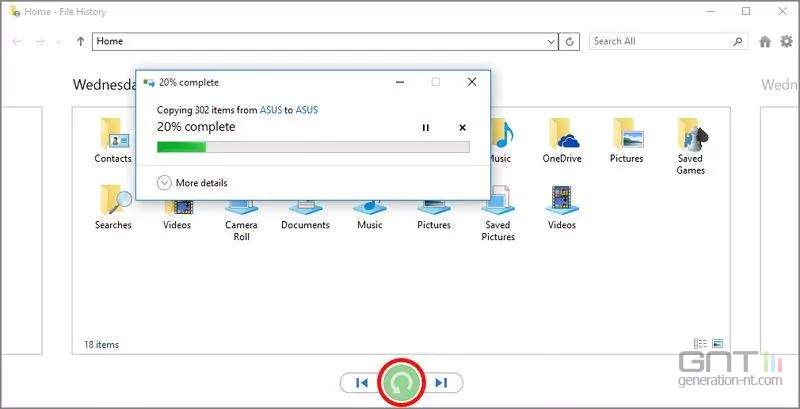Pause the copy operation
Screen dimensions: 800x409
(426, 127)
